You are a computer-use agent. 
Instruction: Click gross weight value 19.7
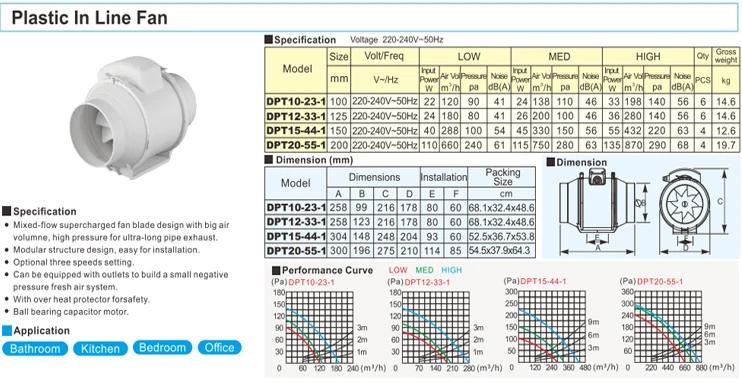pos(725,145)
